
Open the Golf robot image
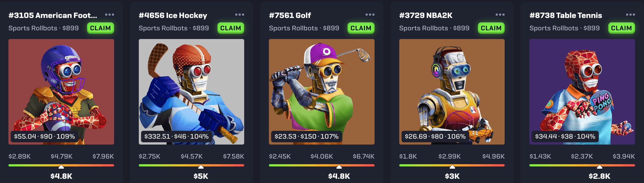tap(322, 92)
